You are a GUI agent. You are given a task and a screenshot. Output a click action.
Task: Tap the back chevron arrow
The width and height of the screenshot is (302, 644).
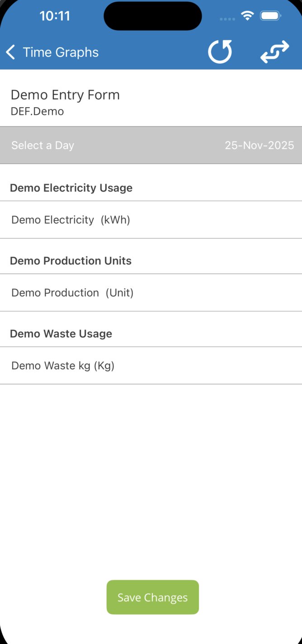point(10,52)
